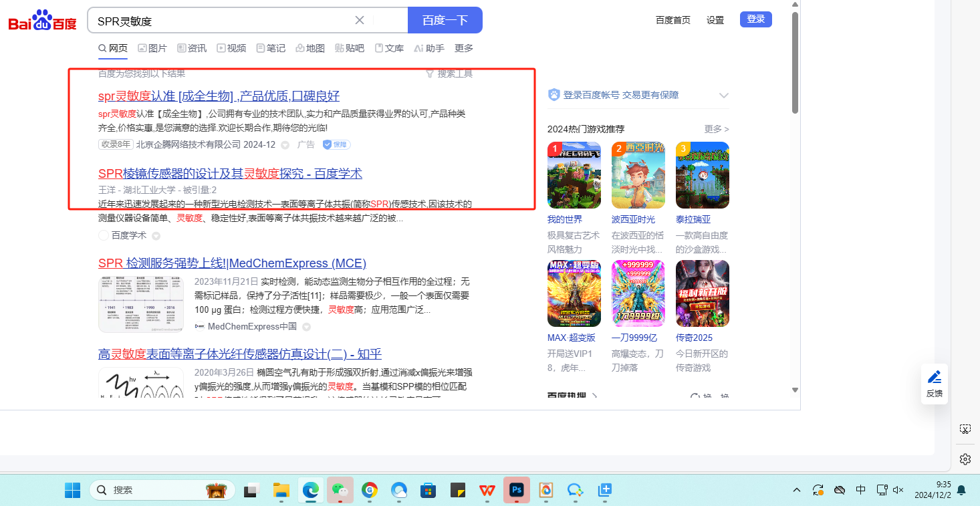
Task: Open the 高灵敏度表面等离子体光纤传感器仿真设计 知乎 result
Action: pos(240,354)
